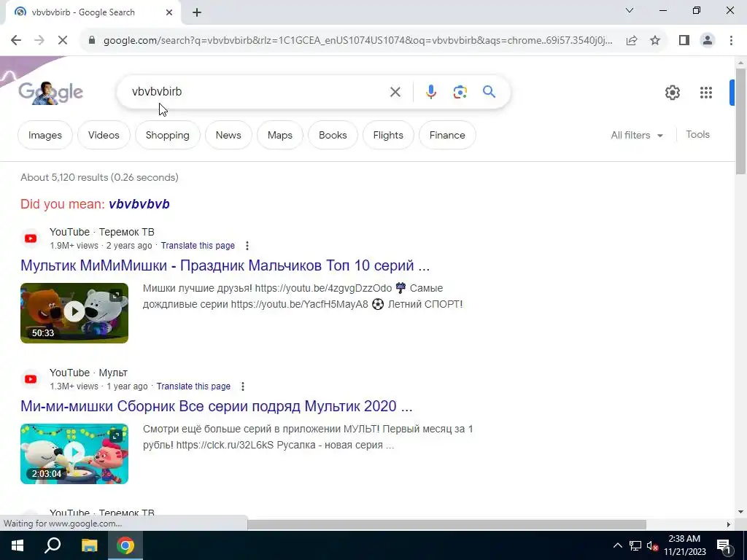747x560 pixels.
Task: Open the notification center
Action: click(724, 545)
